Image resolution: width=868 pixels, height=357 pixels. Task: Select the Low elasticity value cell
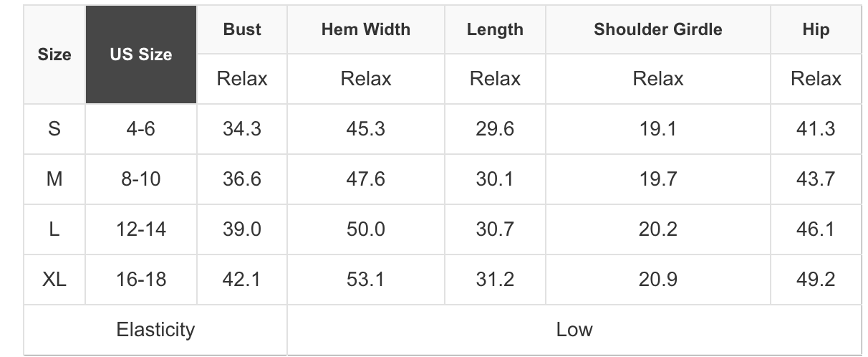coord(574,329)
